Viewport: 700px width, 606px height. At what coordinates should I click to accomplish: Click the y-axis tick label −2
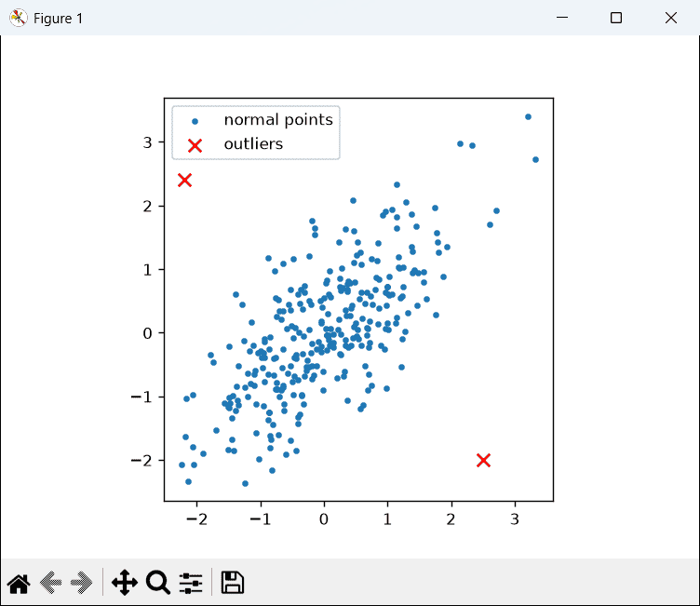pyautogui.click(x=141, y=461)
